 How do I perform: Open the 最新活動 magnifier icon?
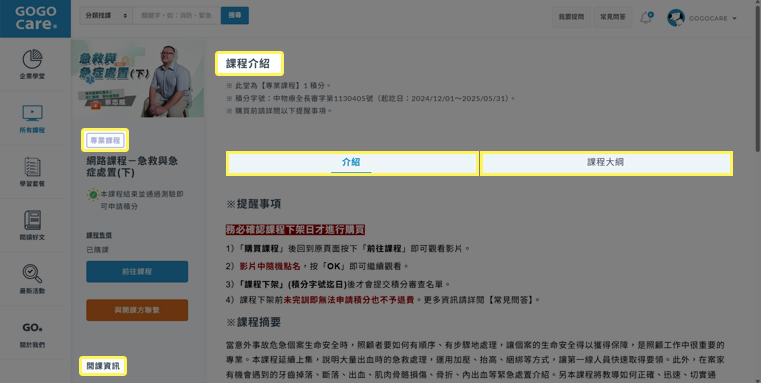tap(32, 273)
